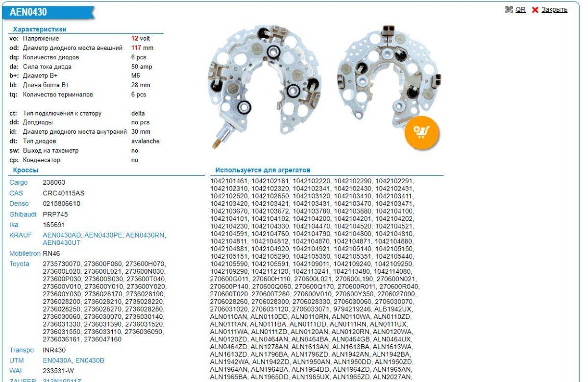Click the Кроссы section heading

(x=25, y=170)
